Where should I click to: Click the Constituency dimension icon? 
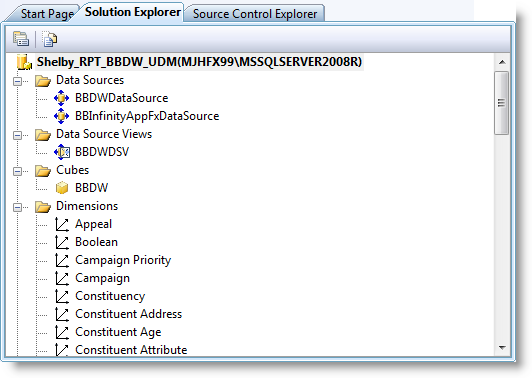[x=62, y=296]
